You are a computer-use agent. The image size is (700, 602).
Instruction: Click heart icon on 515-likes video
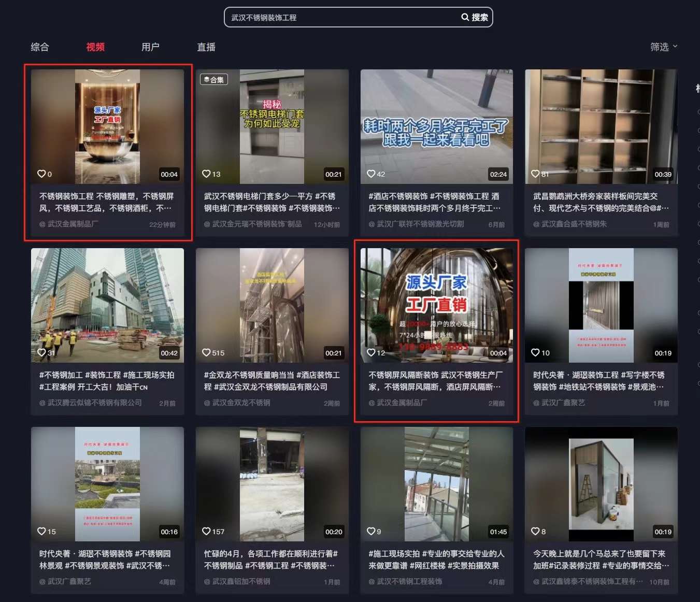click(206, 353)
